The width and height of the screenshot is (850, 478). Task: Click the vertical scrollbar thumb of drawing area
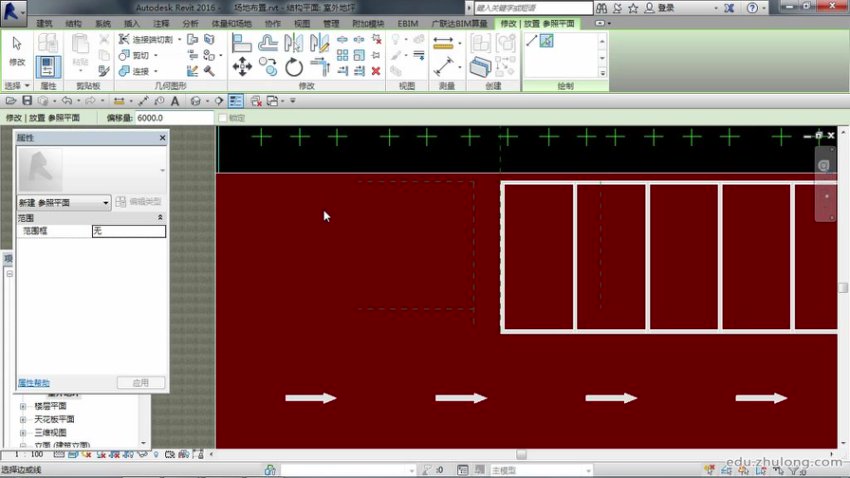(843, 287)
